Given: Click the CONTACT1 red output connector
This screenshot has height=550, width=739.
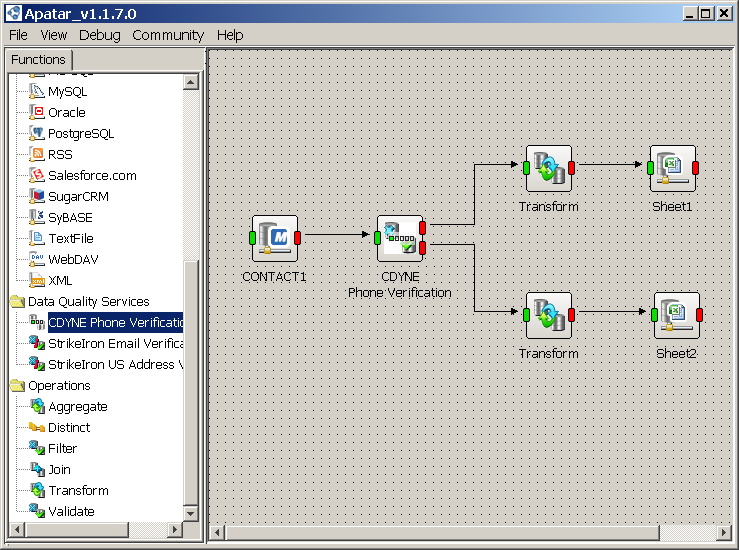Looking at the screenshot, I should [x=297, y=238].
